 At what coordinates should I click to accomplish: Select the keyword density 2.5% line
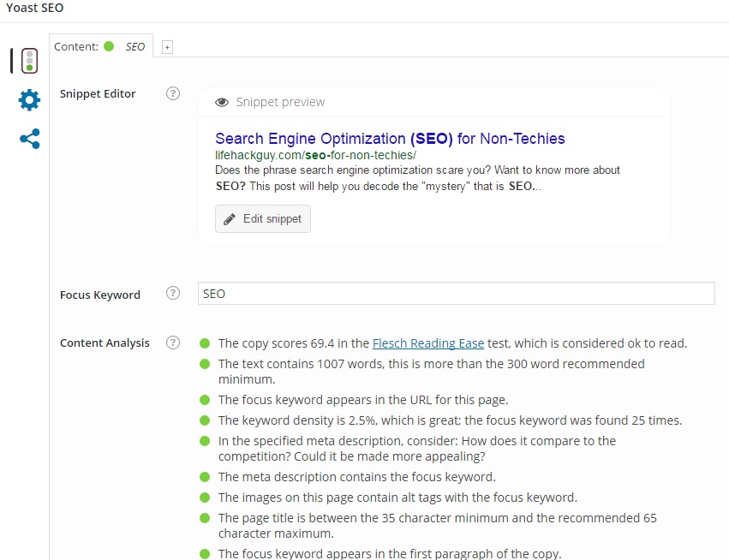tap(450, 420)
